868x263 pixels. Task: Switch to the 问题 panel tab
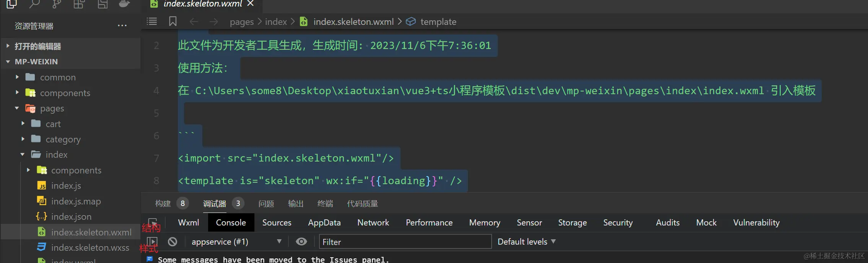(266, 204)
